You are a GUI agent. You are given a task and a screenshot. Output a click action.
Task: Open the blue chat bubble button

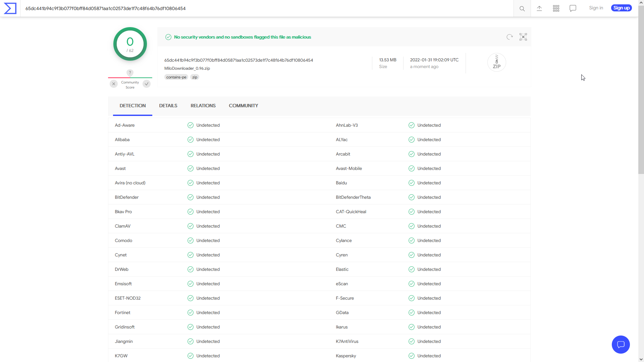(621, 345)
